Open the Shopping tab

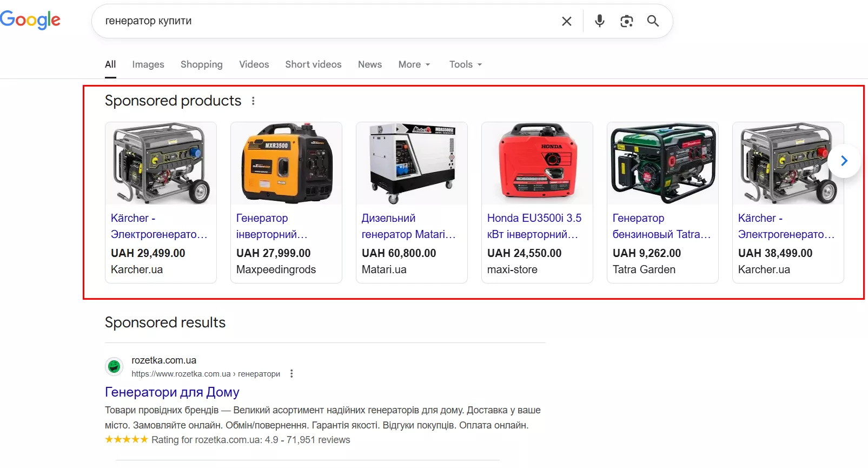202,64
